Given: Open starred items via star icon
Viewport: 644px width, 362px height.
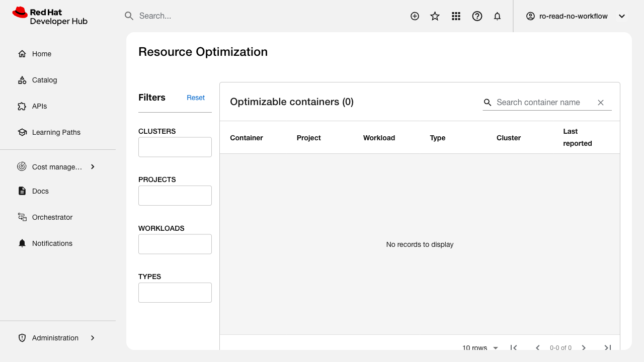Looking at the screenshot, I should (435, 16).
